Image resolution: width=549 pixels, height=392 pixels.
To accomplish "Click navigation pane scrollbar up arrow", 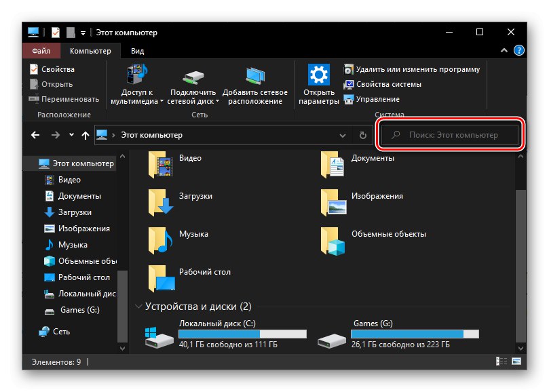I will [x=123, y=156].
